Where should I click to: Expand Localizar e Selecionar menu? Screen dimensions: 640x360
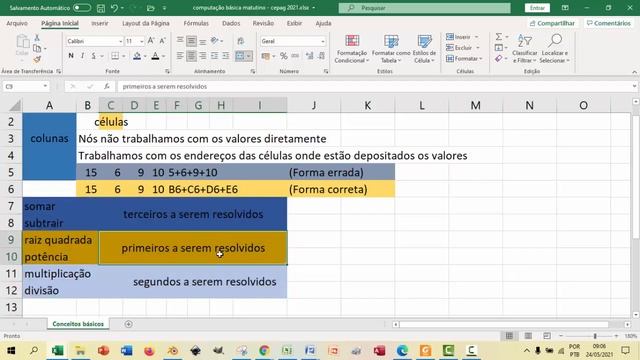coord(554,49)
